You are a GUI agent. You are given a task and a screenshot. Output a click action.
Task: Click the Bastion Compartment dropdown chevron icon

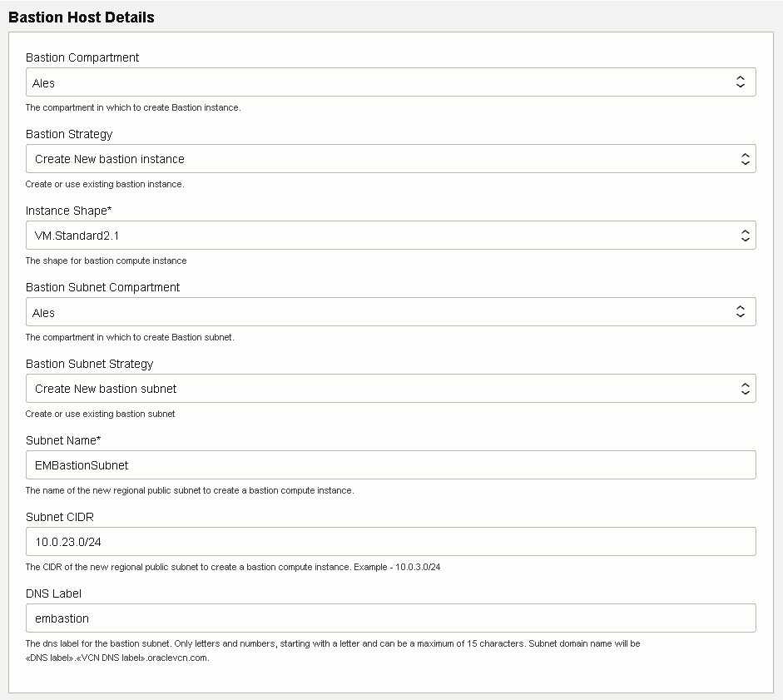tap(741, 82)
